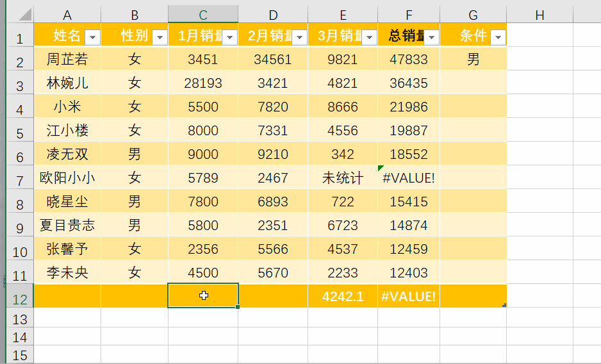The width and height of the screenshot is (601, 364).
Task: Click the cell with value 21986
Action: [x=409, y=106]
